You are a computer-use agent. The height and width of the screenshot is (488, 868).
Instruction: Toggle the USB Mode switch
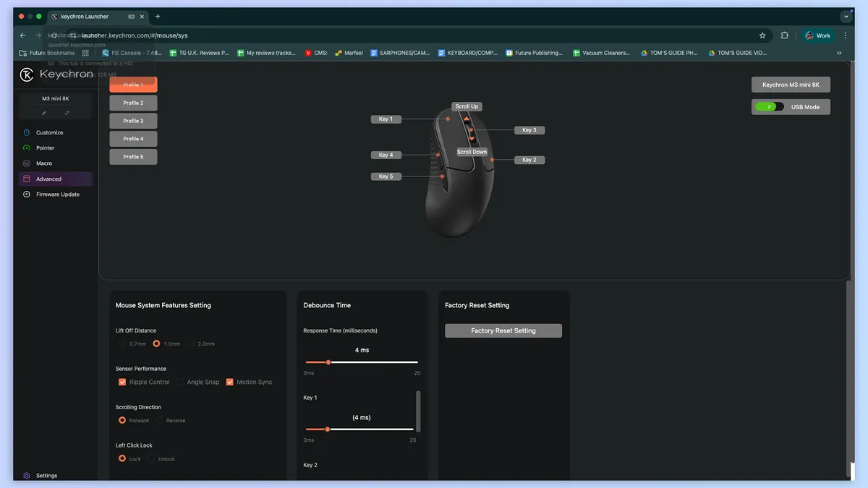(x=769, y=107)
